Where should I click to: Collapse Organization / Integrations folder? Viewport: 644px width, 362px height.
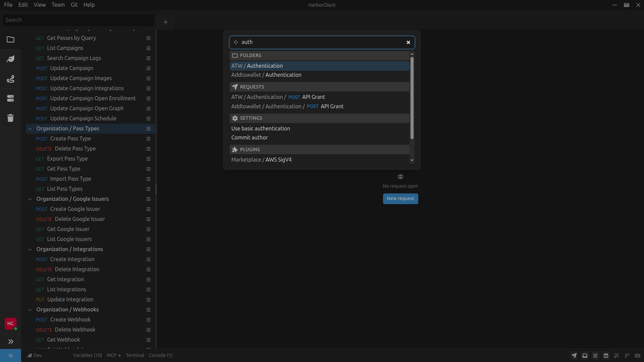point(30,249)
